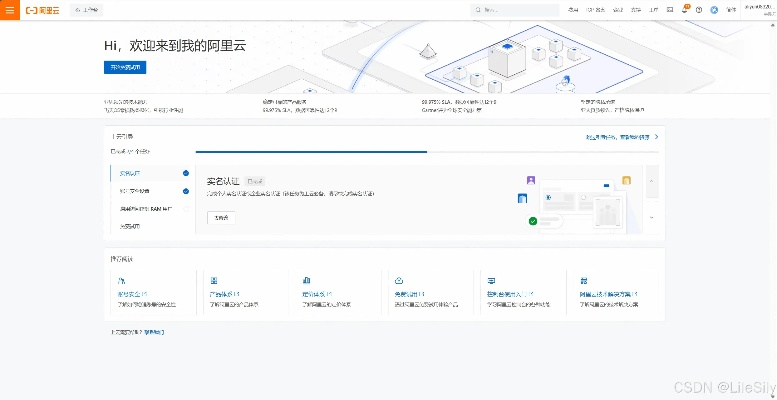Open the blue link at the card's top right
The width and height of the screenshot is (777, 400).
pyautogui.click(x=618, y=136)
